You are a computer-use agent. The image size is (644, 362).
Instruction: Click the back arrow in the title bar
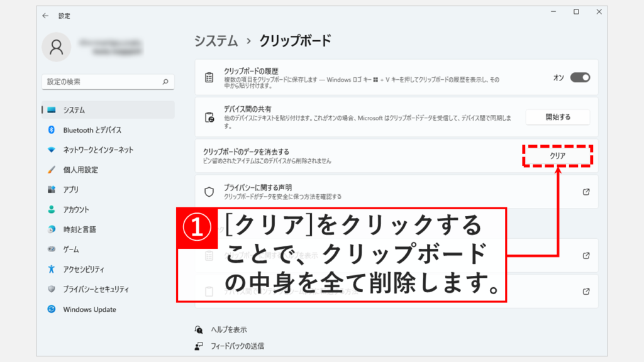coord(45,16)
